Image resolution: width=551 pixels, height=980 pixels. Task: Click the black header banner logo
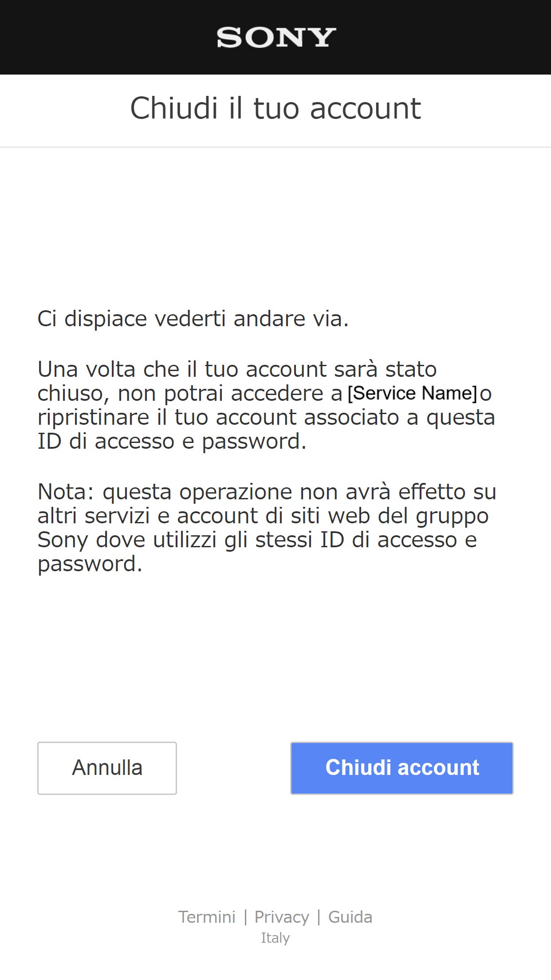coord(275,37)
